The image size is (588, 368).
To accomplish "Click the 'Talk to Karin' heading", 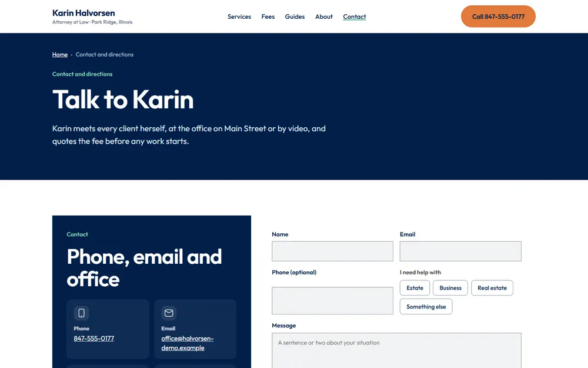I will [123, 100].
